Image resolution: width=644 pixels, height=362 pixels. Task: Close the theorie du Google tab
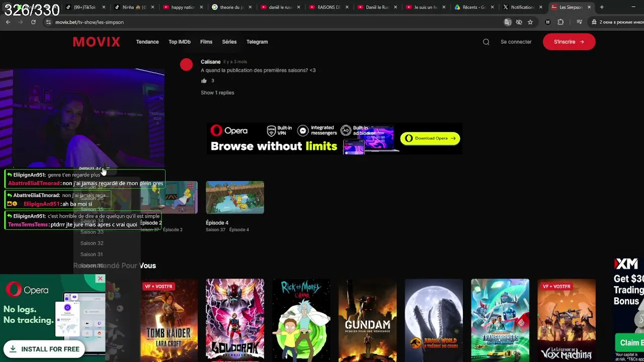250,7
